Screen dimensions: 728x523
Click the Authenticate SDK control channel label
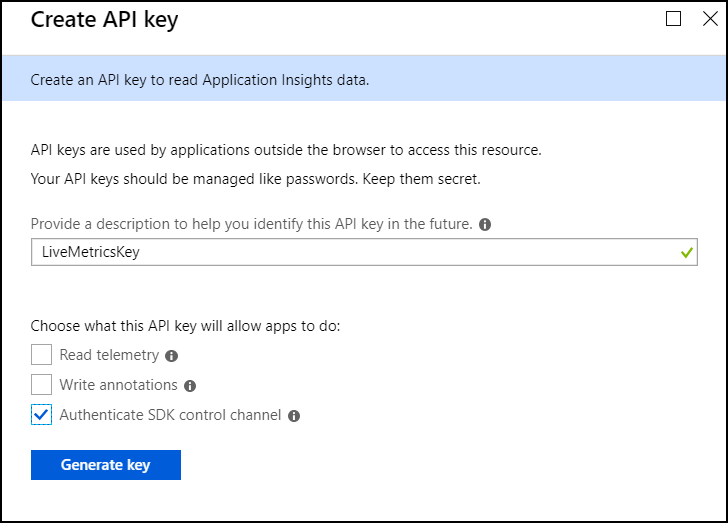coord(170,415)
